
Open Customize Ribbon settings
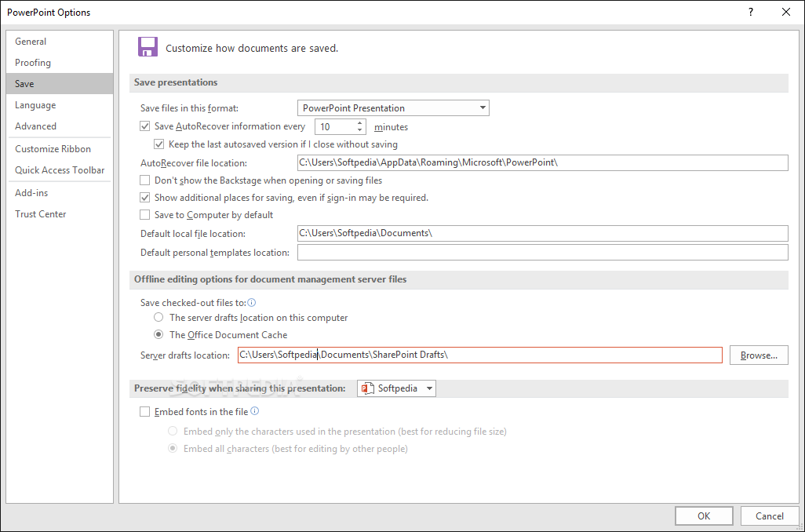click(60, 149)
